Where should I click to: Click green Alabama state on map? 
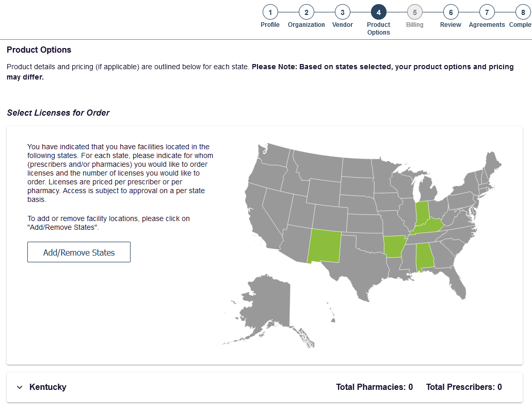pos(425,257)
